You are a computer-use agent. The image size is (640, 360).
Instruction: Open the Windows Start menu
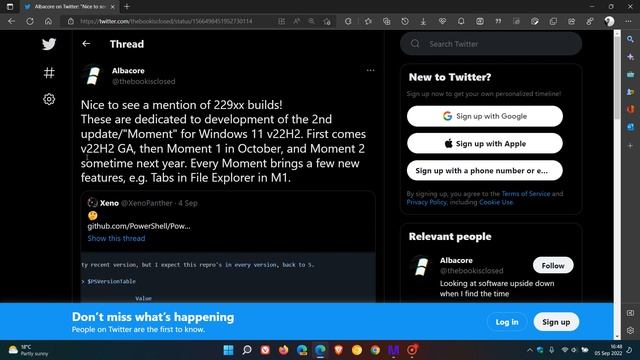[x=229, y=350]
